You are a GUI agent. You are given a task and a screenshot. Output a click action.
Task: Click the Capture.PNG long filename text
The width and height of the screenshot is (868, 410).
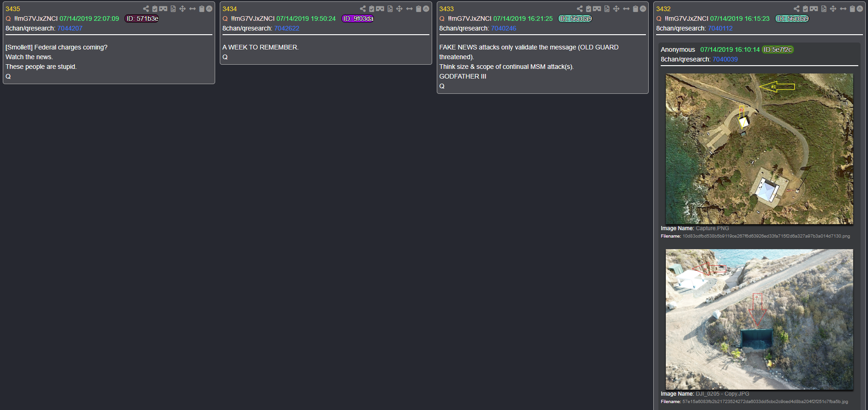pyautogui.click(x=766, y=236)
